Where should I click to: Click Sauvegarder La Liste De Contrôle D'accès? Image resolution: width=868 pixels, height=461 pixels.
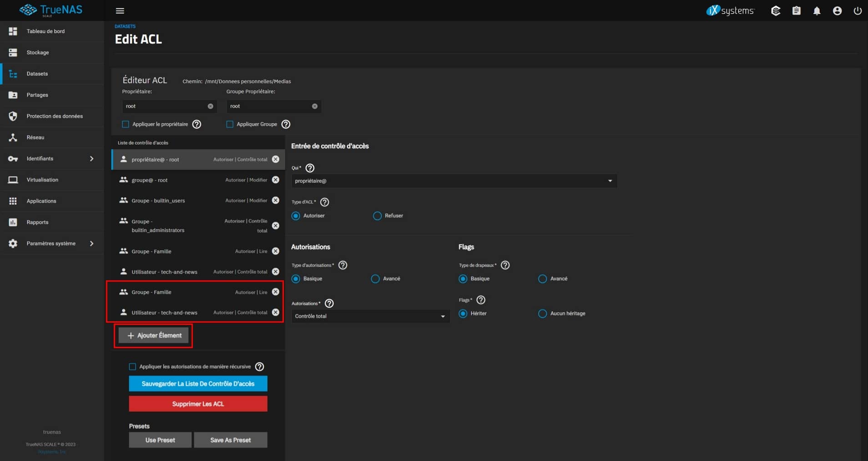coord(198,384)
